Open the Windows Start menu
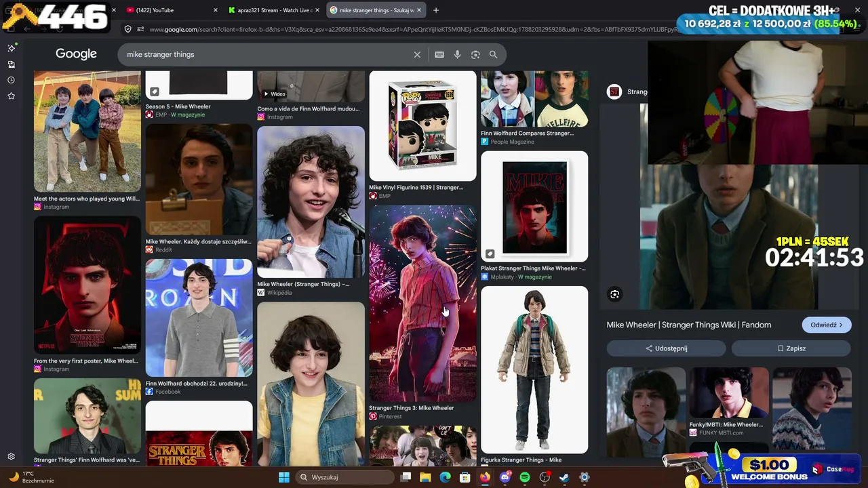The image size is (868, 488). click(x=284, y=477)
